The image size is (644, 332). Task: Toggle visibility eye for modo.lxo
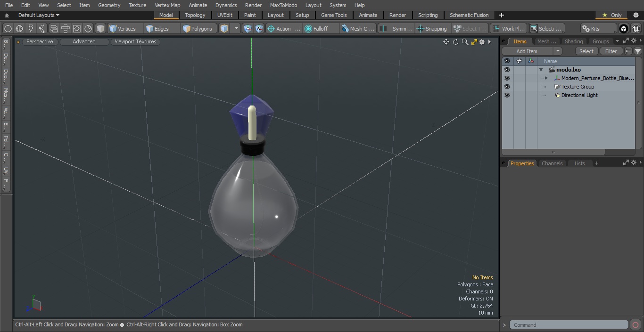[x=507, y=70]
